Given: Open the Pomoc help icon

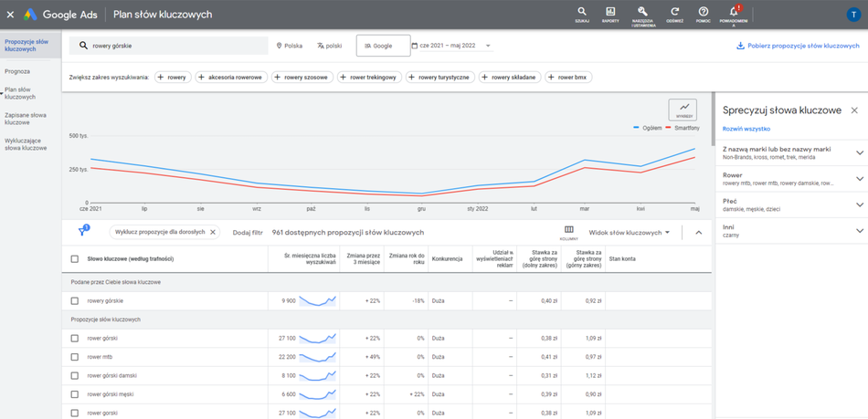Looking at the screenshot, I should click(704, 12).
